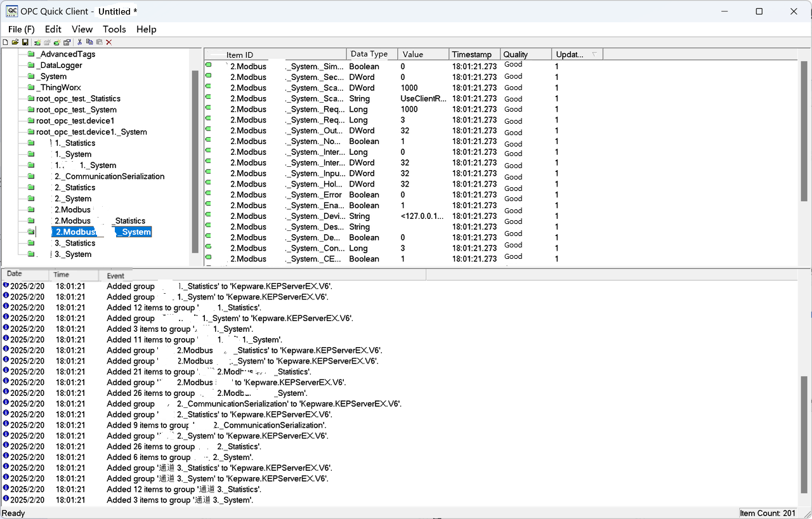Select root_opc_test.device1 group in tree
The width and height of the screenshot is (812, 519).
coord(75,121)
